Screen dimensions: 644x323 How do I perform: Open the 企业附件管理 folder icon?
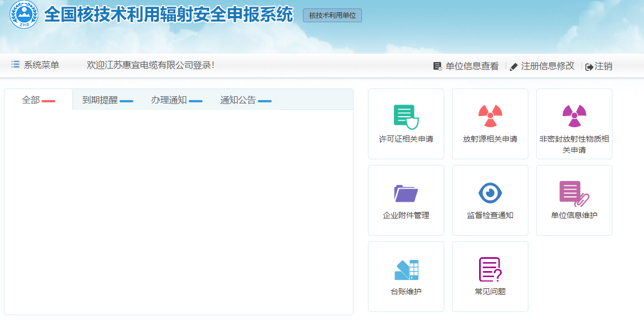[x=406, y=200]
